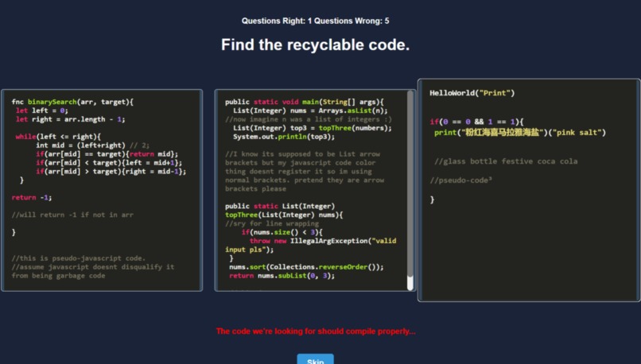Select the binarySearch code card
Screen dimensions: 641x364
[x=102, y=190]
